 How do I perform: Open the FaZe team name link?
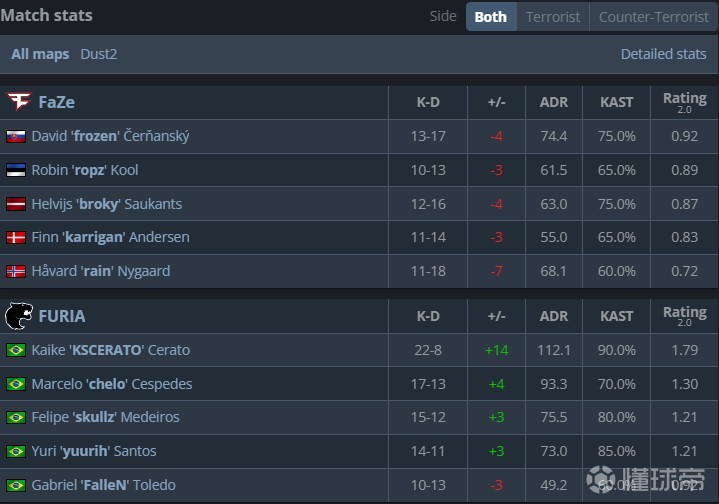coord(56,102)
